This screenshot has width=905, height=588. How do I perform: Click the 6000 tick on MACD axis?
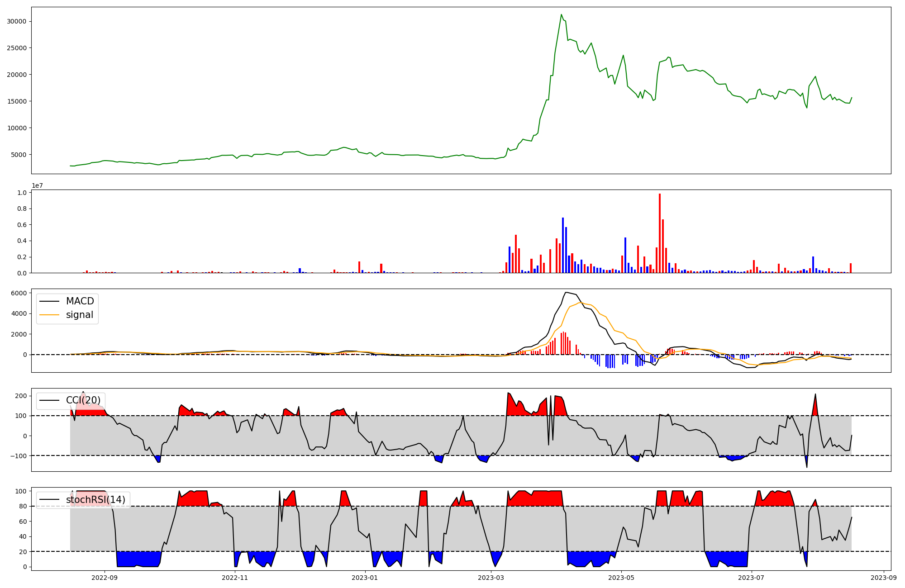pyautogui.click(x=19, y=293)
